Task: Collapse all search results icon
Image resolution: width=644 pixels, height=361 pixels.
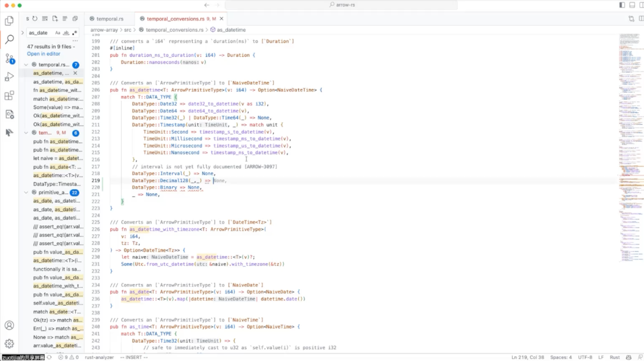Action: point(75,18)
